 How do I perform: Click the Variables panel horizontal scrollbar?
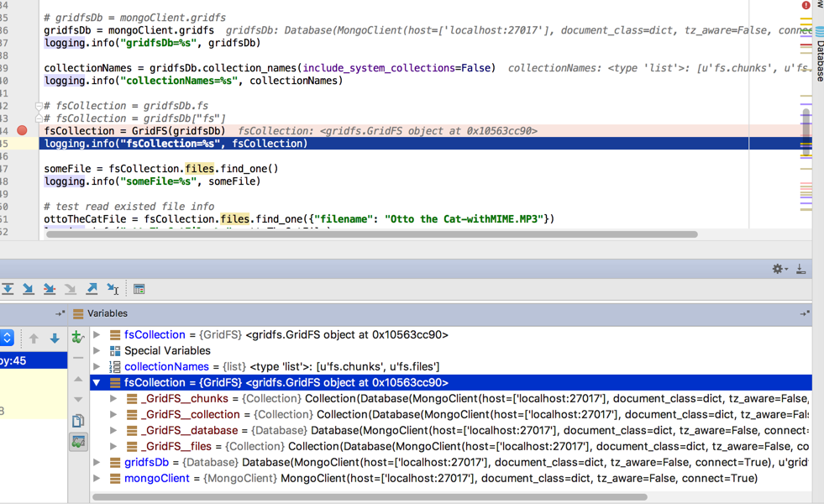pos(370,496)
